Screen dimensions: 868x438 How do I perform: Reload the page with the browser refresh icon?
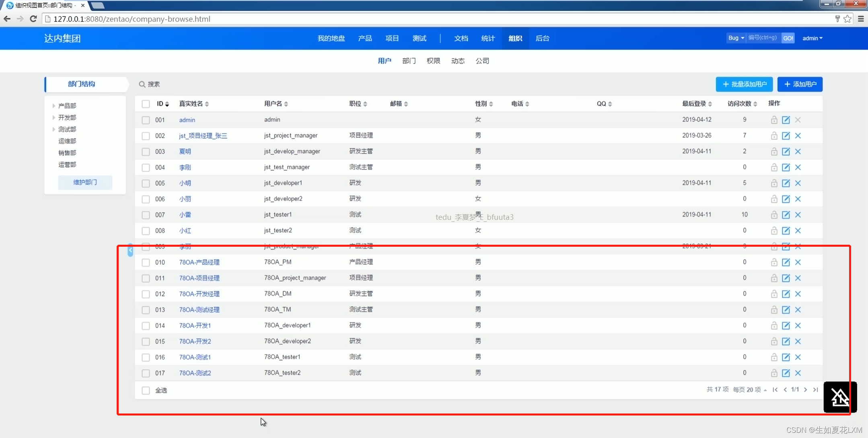tap(33, 19)
